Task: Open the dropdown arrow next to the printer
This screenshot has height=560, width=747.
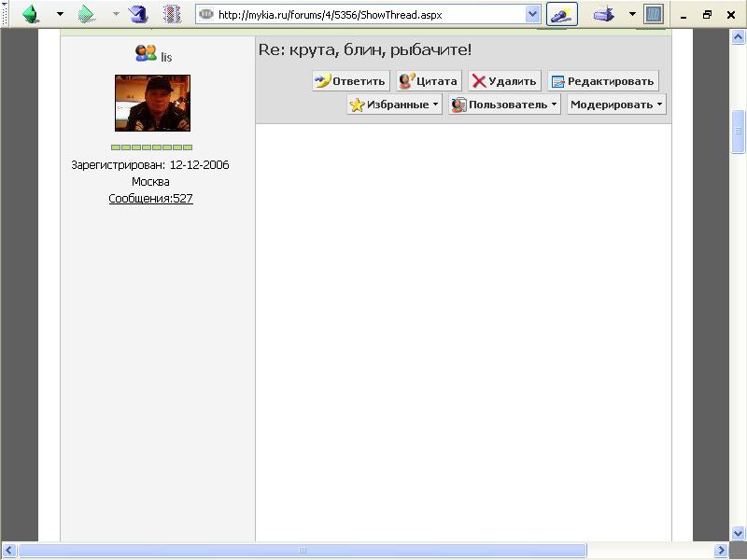Action: [x=632, y=14]
